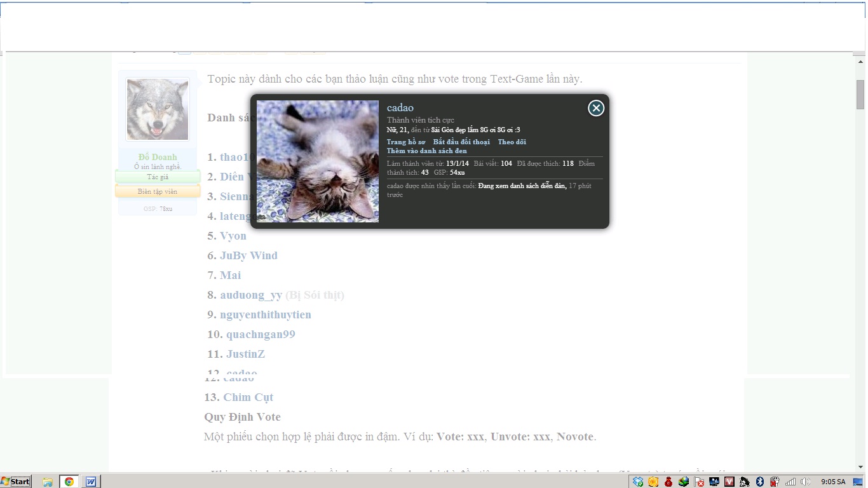Viewport: 868px width, 488px height.
Task: Click Bắt đầu đối thoại conversation link
Action: click(461, 142)
